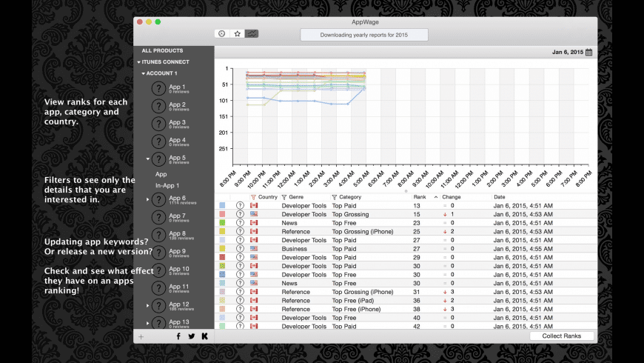The width and height of the screenshot is (644, 363).
Task: Click the App 6 question-mark icon
Action: [158, 199]
